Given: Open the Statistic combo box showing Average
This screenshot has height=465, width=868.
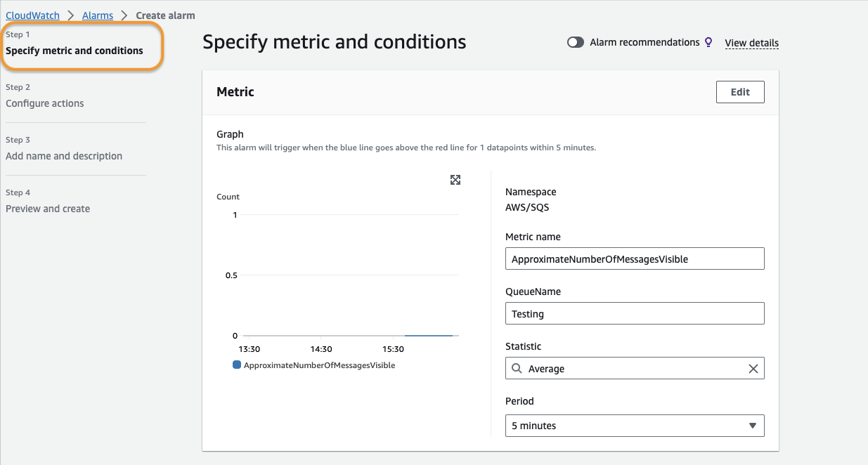Looking at the screenshot, I should pos(633,369).
